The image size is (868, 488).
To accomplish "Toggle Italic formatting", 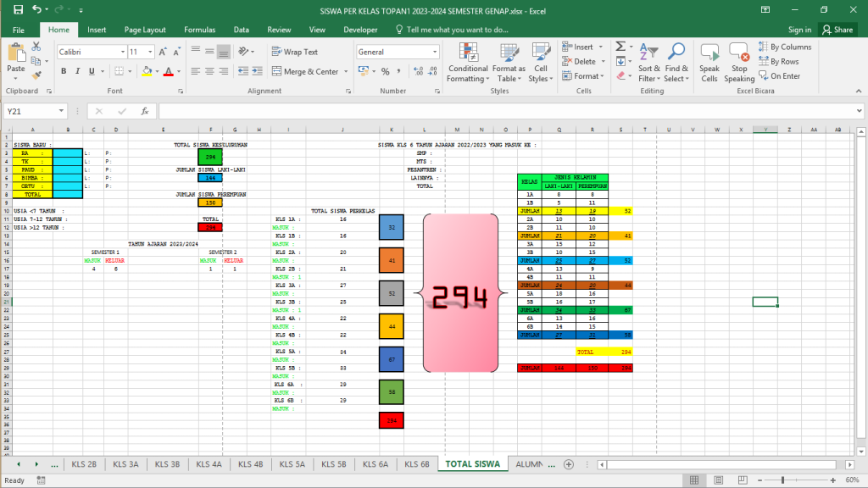I will (78, 72).
